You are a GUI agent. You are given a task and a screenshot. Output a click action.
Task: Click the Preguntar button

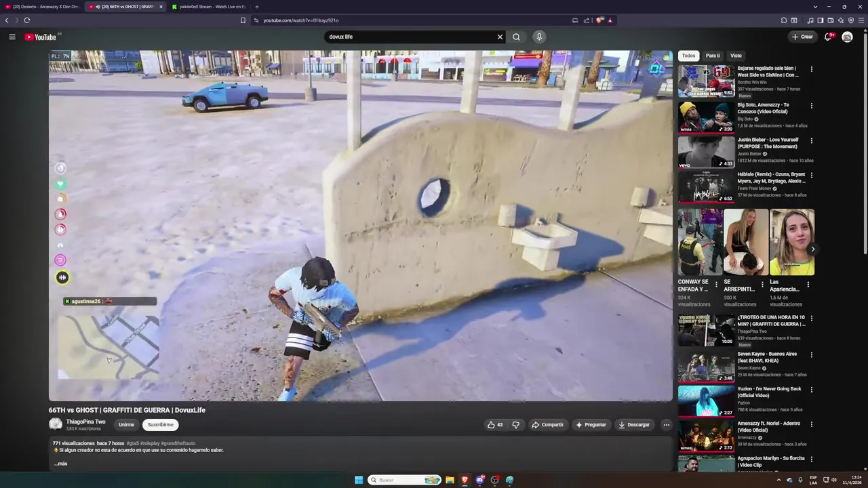(591, 425)
